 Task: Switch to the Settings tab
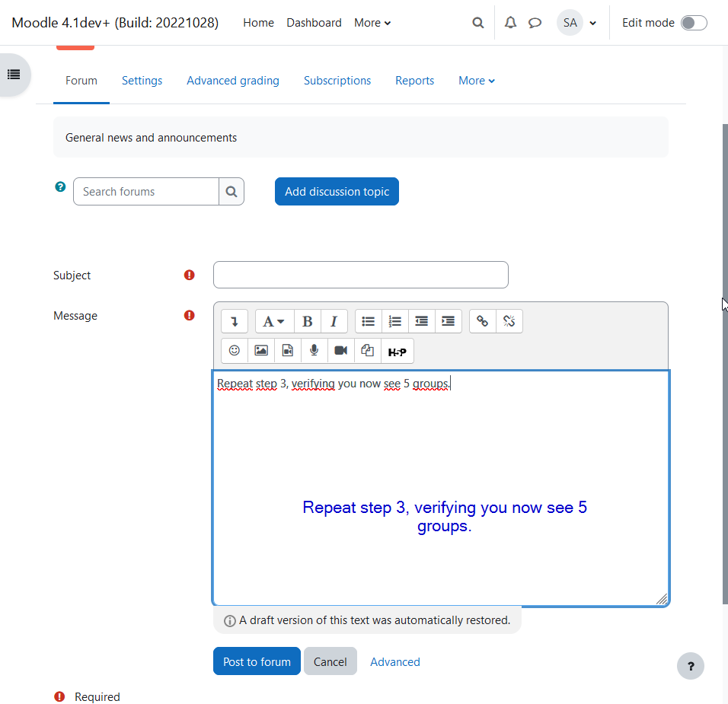pyautogui.click(x=142, y=81)
